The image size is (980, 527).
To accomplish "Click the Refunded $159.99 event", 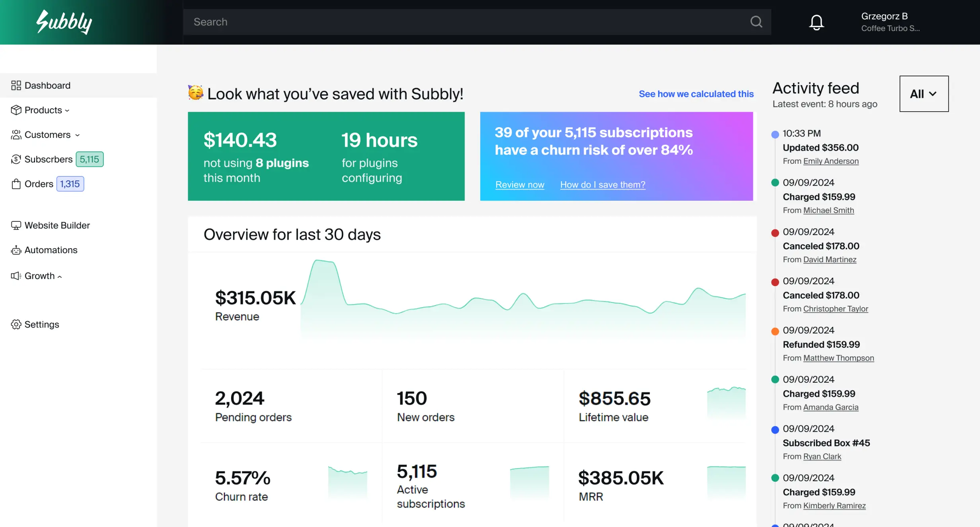I will [x=821, y=345].
